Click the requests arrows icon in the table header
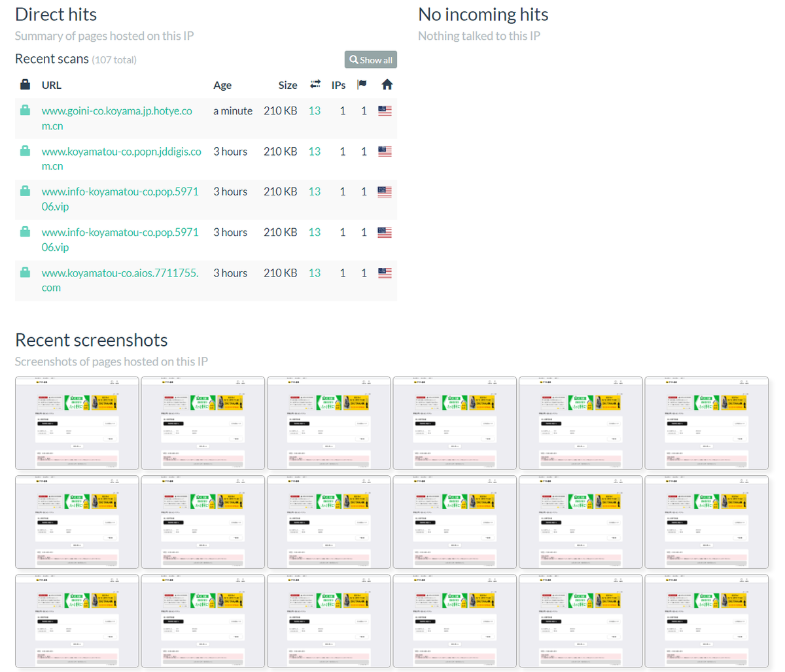The height and width of the screenshot is (672, 785). click(x=315, y=84)
